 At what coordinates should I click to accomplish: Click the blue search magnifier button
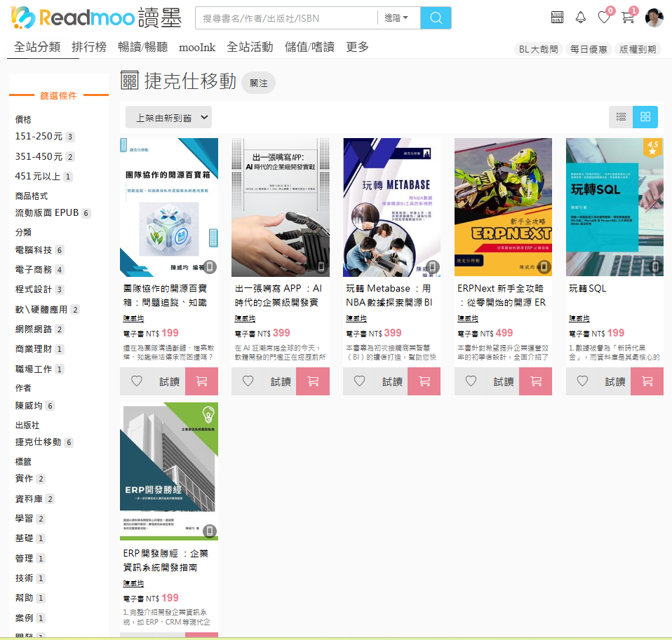click(x=436, y=18)
